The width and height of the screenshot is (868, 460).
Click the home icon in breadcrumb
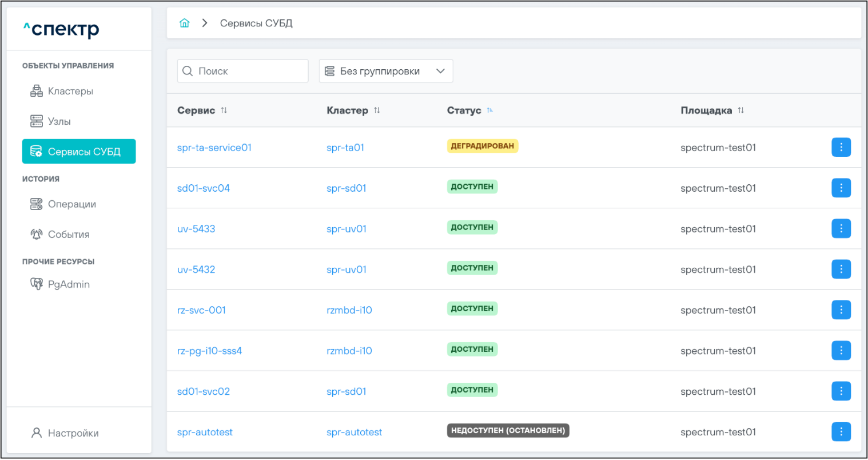pyautogui.click(x=184, y=23)
